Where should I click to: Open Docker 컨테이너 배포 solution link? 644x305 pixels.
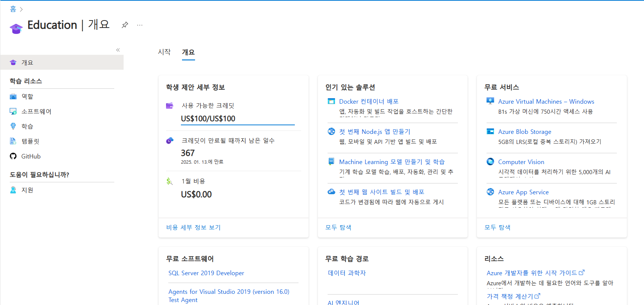point(369,101)
